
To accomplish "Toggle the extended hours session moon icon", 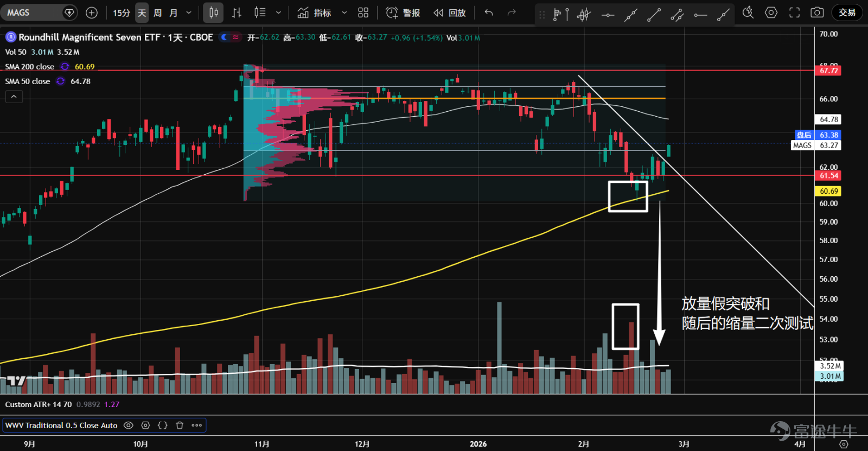I will [x=225, y=37].
